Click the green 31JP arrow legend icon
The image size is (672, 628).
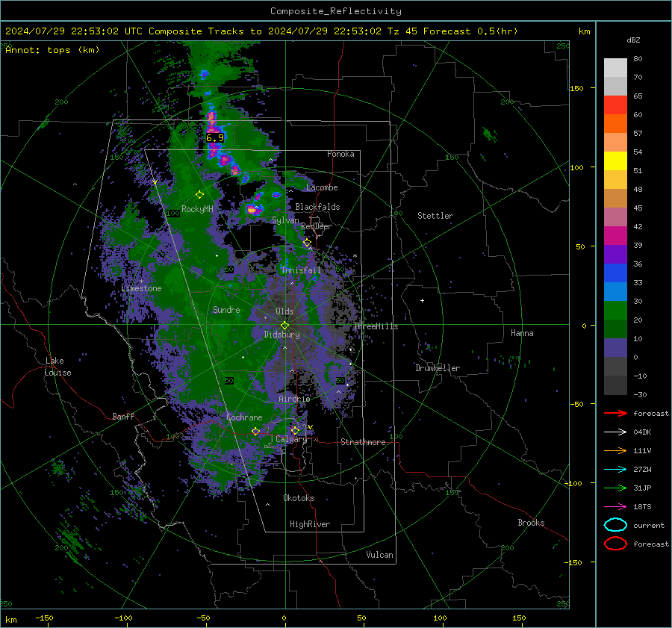pos(615,488)
